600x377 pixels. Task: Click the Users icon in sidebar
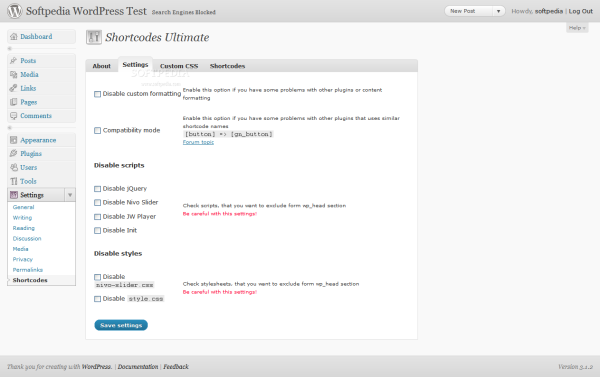[x=13, y=167]
